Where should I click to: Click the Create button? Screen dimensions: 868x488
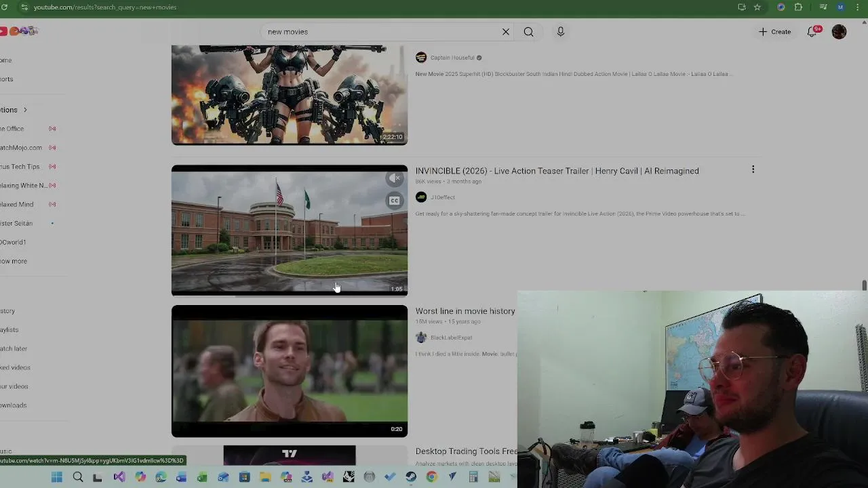[774, 32]
